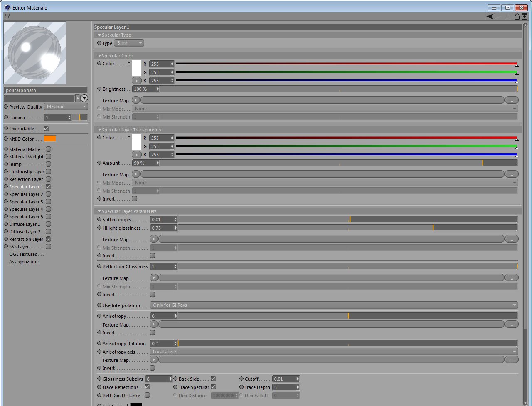Click the Transparency Amount slider bar

(x=339, y=163)
